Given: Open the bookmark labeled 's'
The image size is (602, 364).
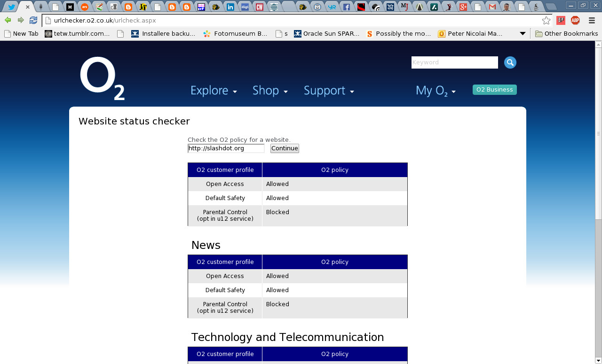Looking at the screenshot, I should click(282, 34).
